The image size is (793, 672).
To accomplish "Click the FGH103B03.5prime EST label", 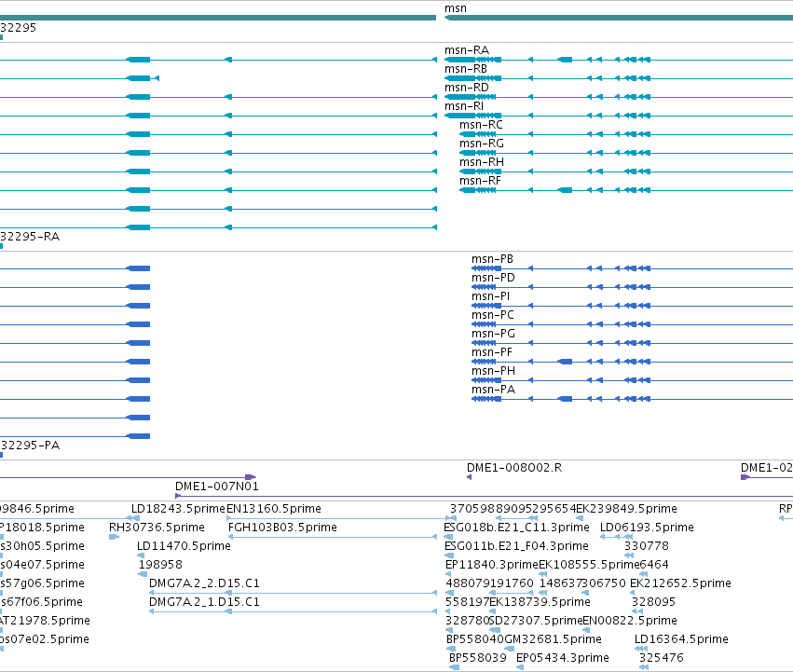I will [x=282, y=528].
